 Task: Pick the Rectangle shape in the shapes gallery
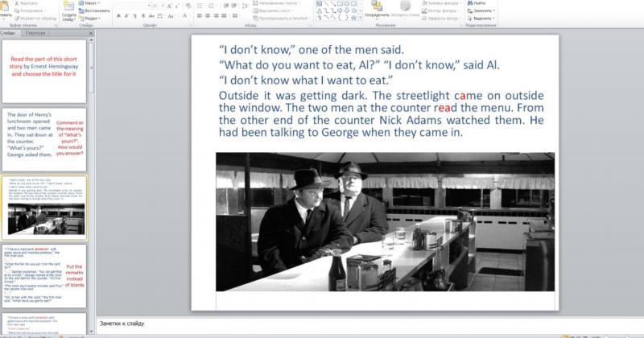coord(340,4)
